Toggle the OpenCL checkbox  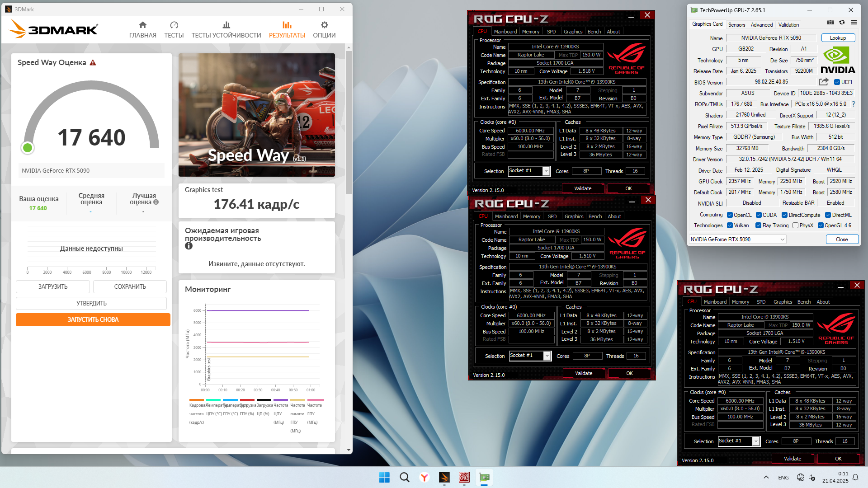[730, 215]
